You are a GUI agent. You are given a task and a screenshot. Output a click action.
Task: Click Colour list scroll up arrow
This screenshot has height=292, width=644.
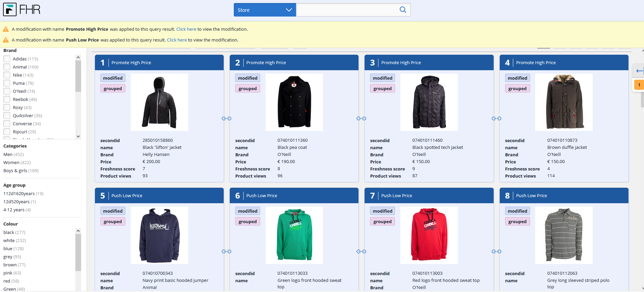[x=78, y=231]
